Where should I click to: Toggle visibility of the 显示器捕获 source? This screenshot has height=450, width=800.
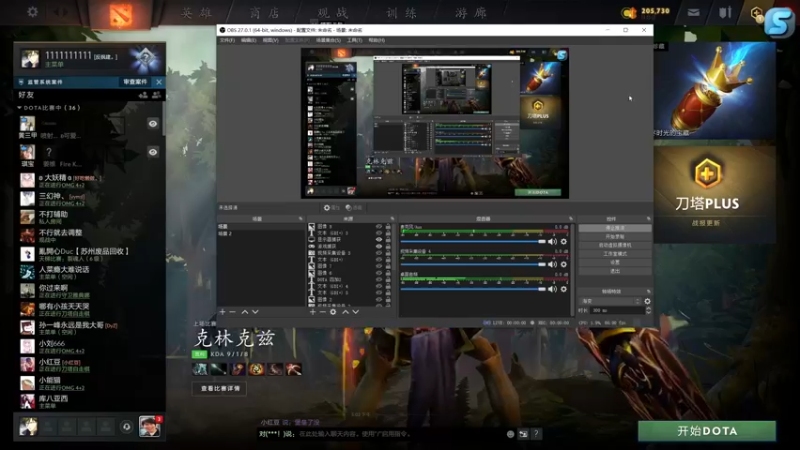[379, 239]
